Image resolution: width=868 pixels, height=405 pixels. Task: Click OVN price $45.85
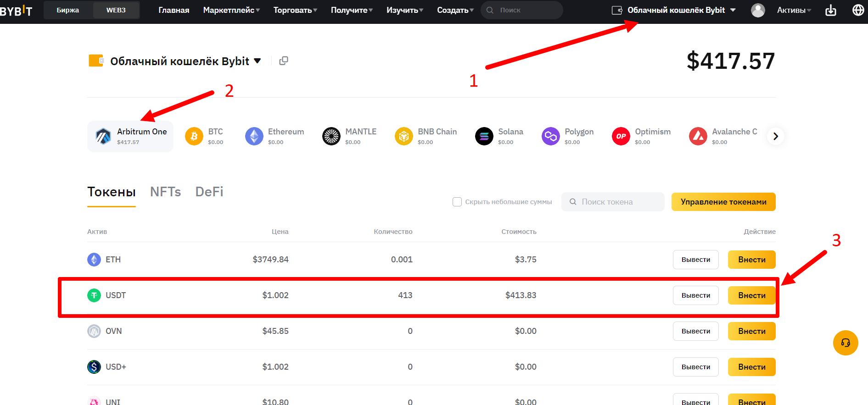click(275, 331)
